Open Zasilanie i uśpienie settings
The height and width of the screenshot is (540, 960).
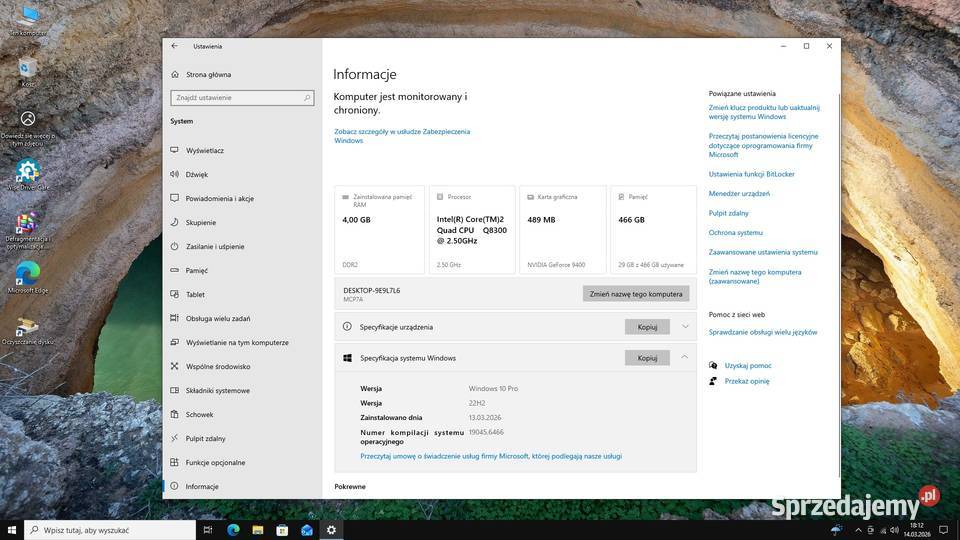tap(214, 246)
